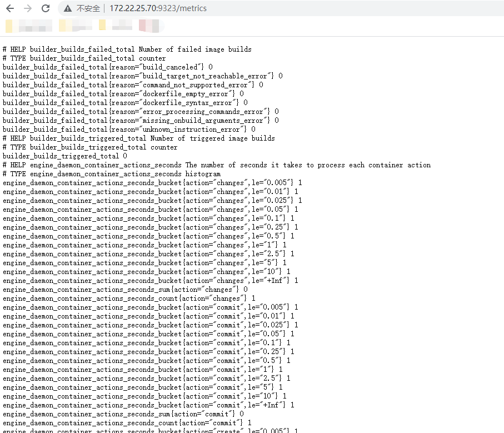Reload the metrics page
The image size is (504, 433).
46,8
